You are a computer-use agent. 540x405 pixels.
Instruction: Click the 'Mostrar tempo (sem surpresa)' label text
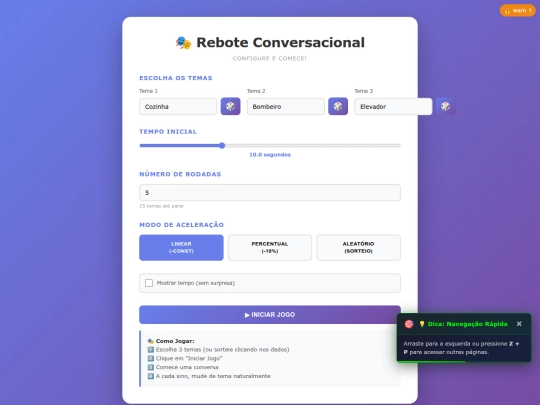[x=196, y=283]
